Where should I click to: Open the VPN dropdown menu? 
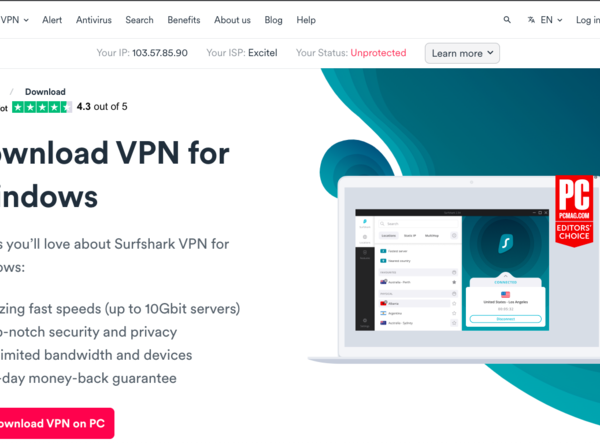coord(15,20)
